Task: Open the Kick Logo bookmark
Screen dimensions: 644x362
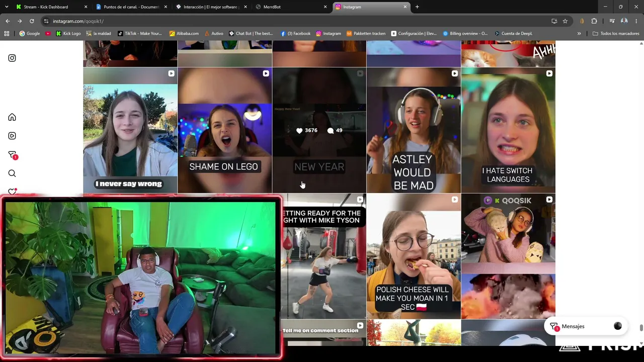Action: (x=68, y=34)
